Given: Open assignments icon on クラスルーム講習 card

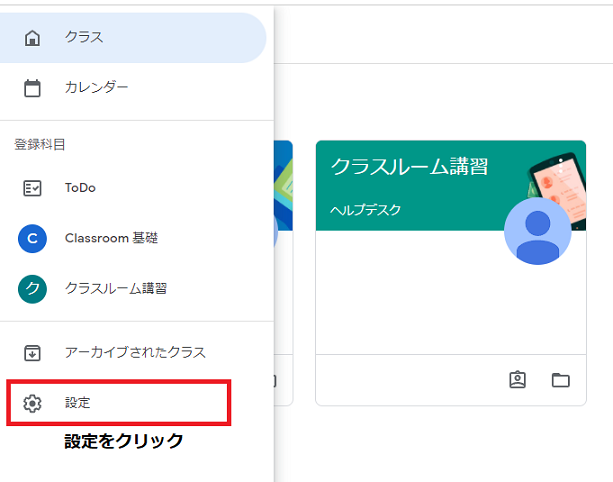Looking at the screenshot, I should [517, 380].
